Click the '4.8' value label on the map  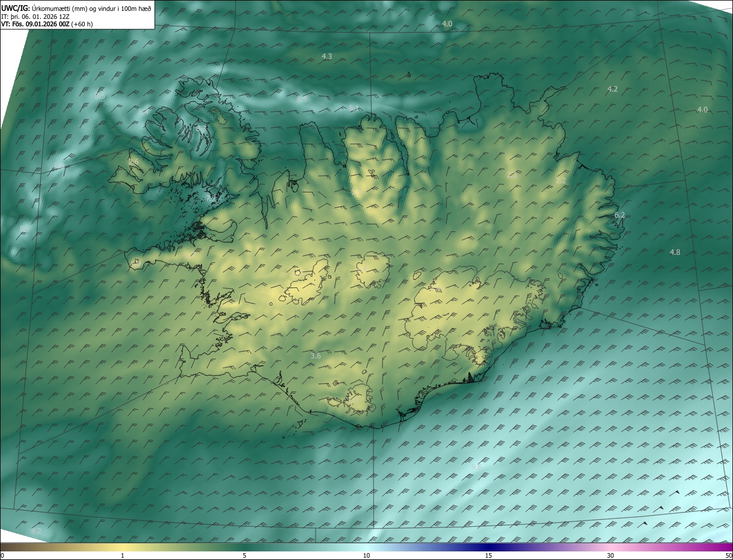675,252
